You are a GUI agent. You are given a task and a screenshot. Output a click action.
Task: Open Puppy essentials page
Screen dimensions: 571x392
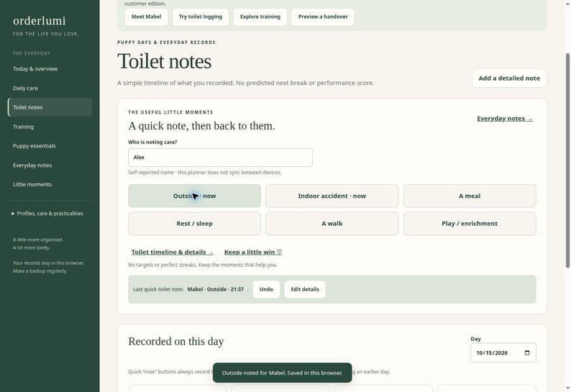[50, 146]
